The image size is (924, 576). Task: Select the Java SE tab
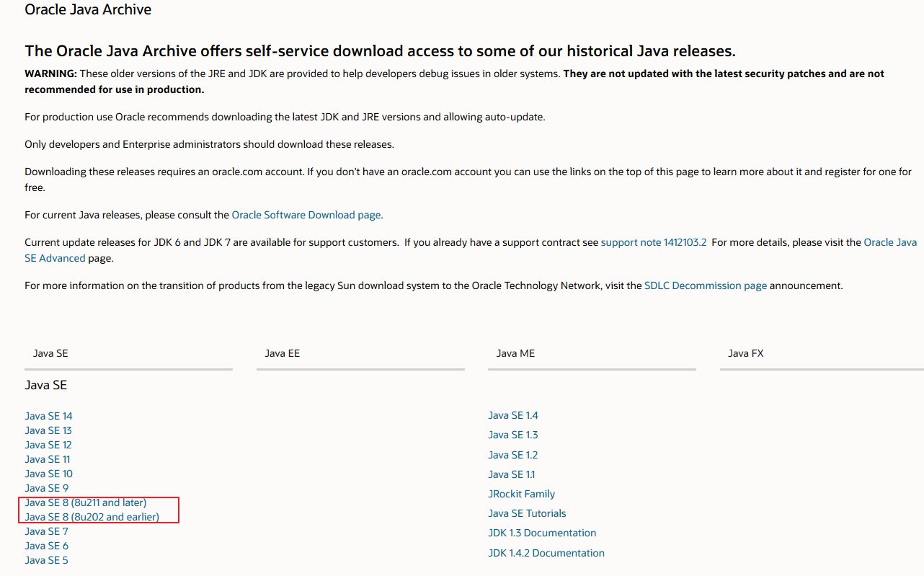(50, 353)
